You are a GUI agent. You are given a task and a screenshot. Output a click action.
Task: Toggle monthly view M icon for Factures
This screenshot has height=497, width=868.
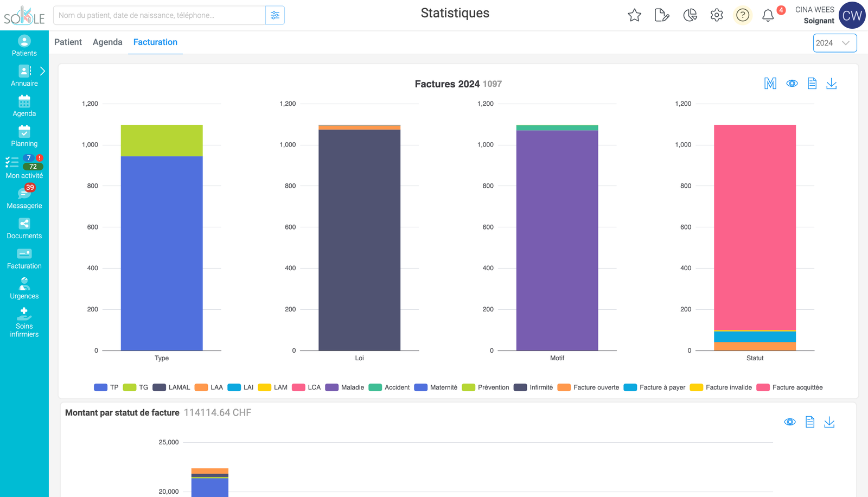(x=770, y=84)
